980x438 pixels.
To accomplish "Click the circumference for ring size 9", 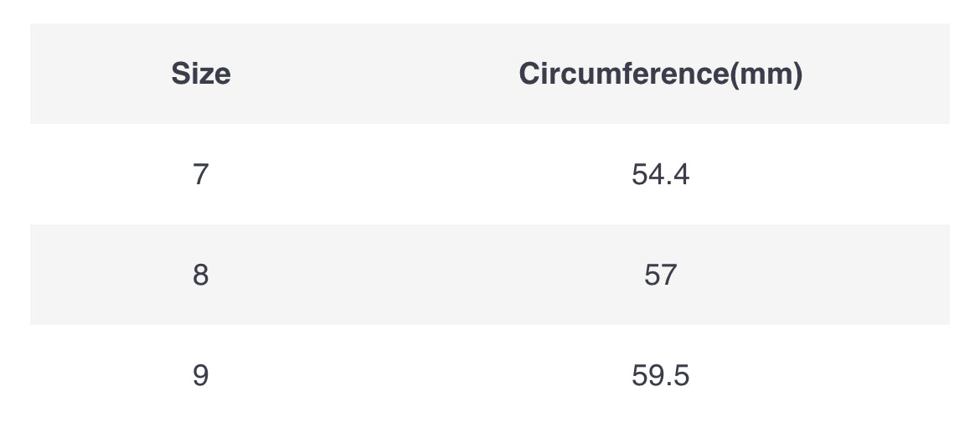I will click(661, 375).
